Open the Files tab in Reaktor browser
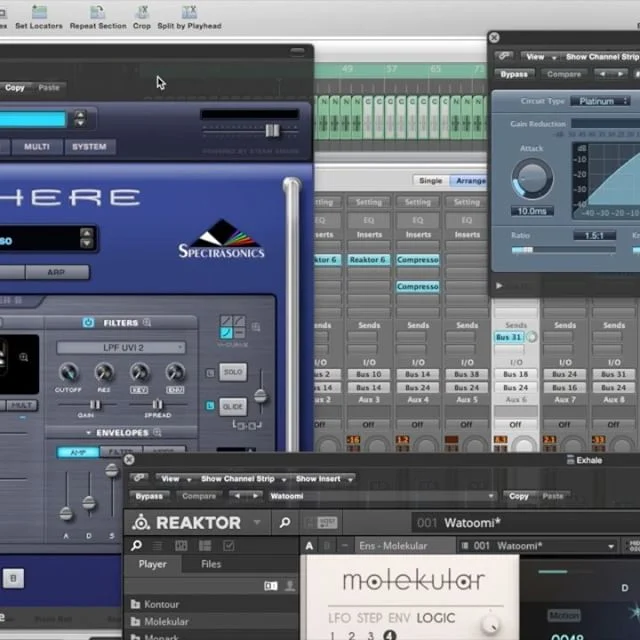Image resolution: width=640 pixels, height=640 pixels. point(211,564)
